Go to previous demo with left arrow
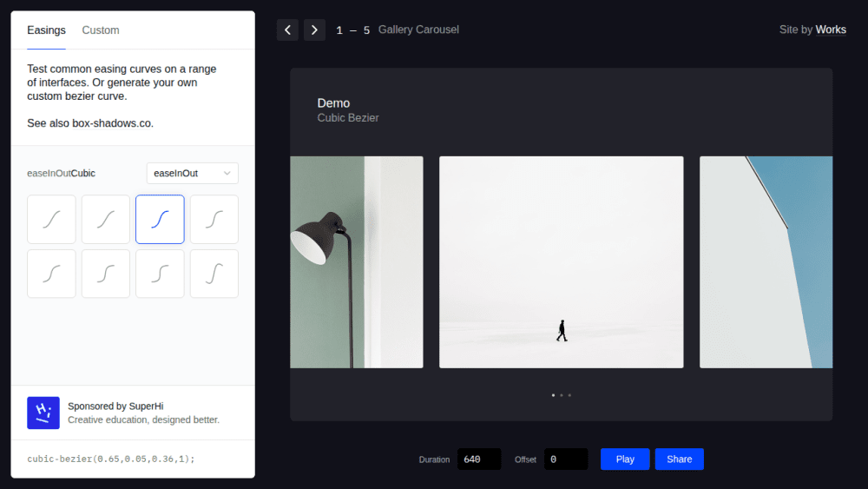868x489 pixels. (287, 30)
